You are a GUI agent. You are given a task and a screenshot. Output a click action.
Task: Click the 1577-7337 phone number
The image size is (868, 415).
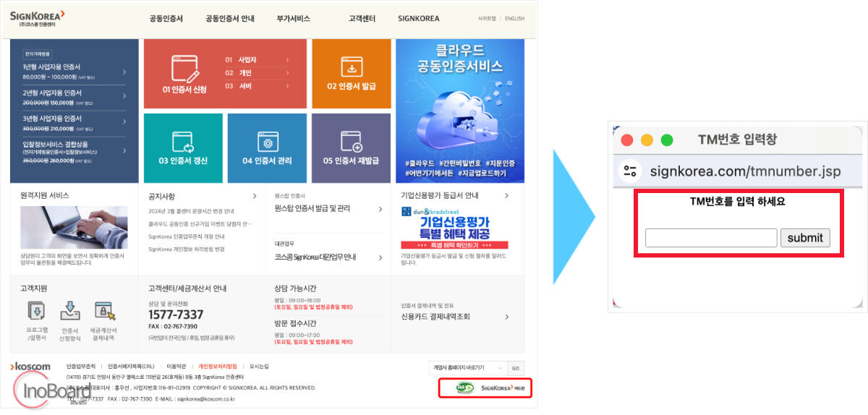pyautogui.click(x=176, y=315)
